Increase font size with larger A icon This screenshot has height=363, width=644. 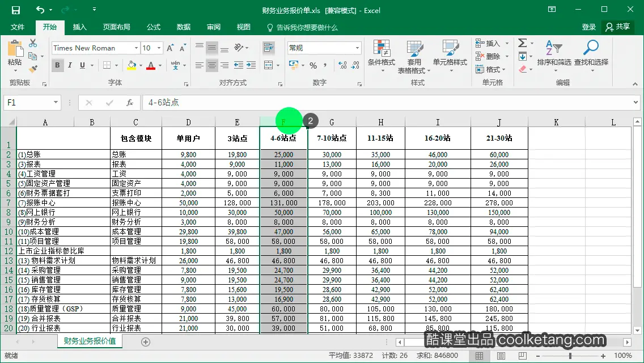pos(170,48)
